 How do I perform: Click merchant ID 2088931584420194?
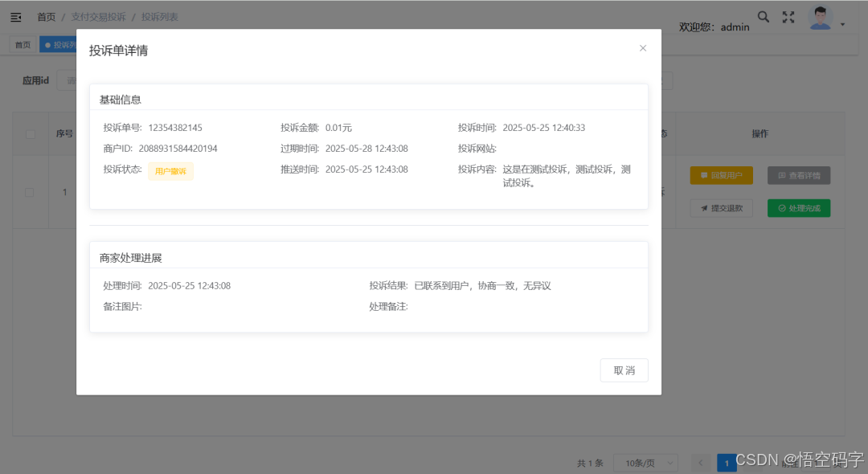[x=178, y=149]
